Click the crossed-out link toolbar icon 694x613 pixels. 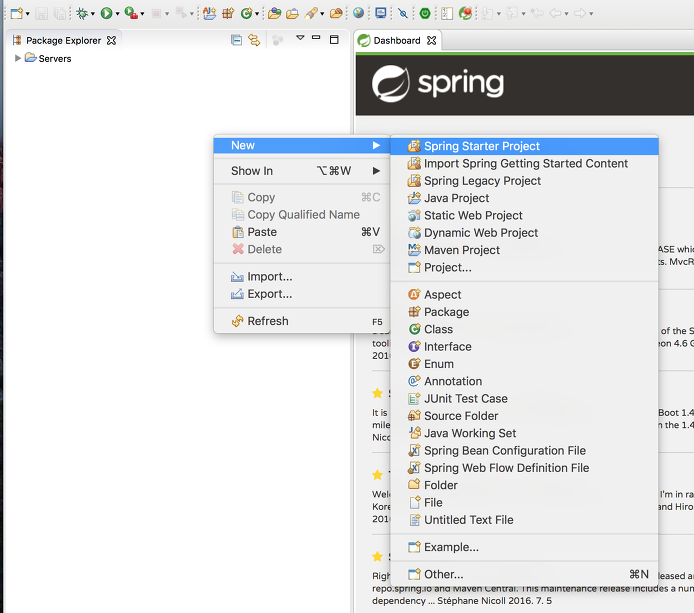[403, 13]
